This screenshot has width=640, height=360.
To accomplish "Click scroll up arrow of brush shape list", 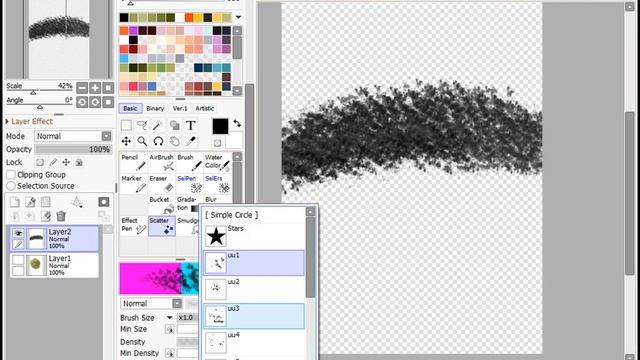I will point(310,211).
